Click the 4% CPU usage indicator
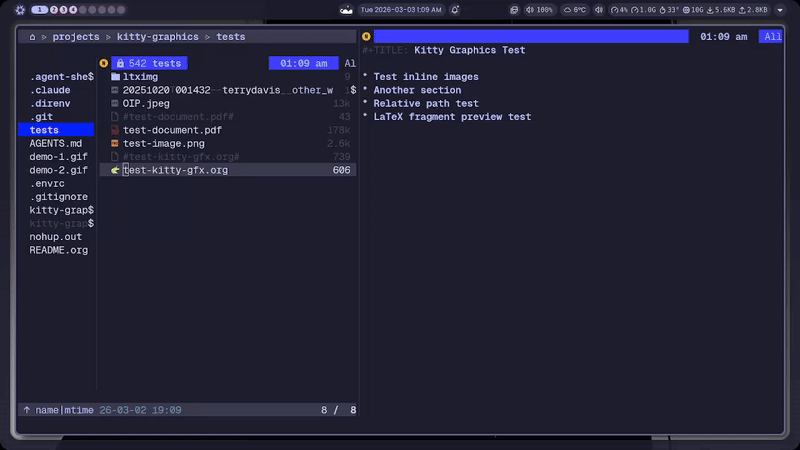 619,10
